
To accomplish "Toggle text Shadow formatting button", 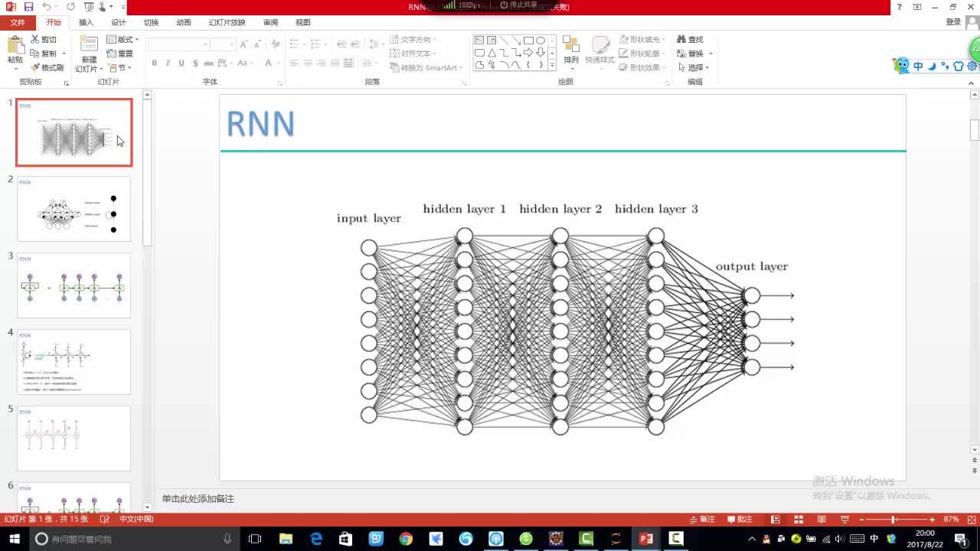I will (196, 64).
